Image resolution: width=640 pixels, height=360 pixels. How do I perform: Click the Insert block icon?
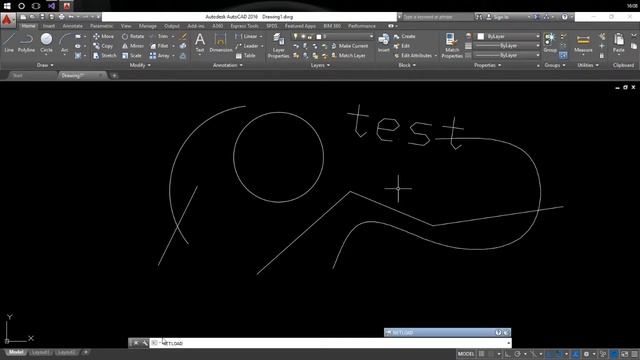[x=383, y=43]
